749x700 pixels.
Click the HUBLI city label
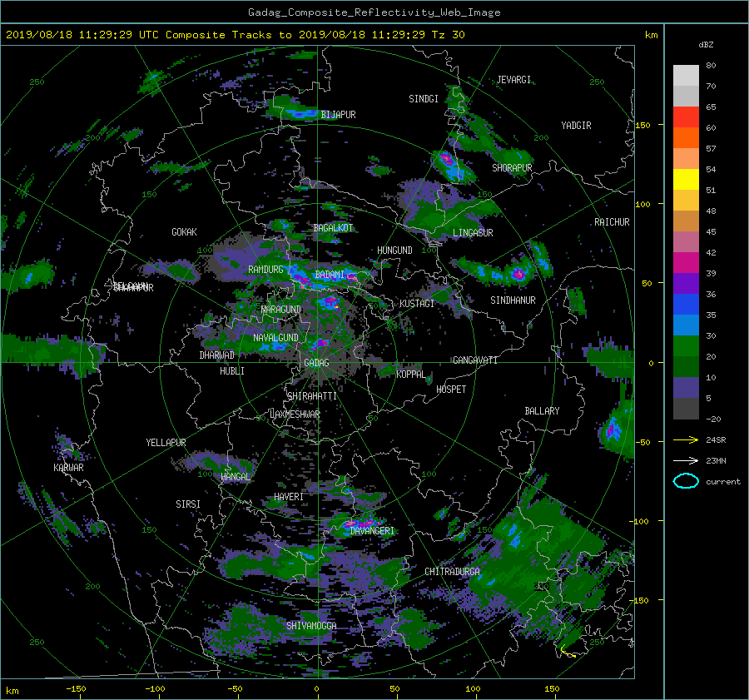(232, 371)
